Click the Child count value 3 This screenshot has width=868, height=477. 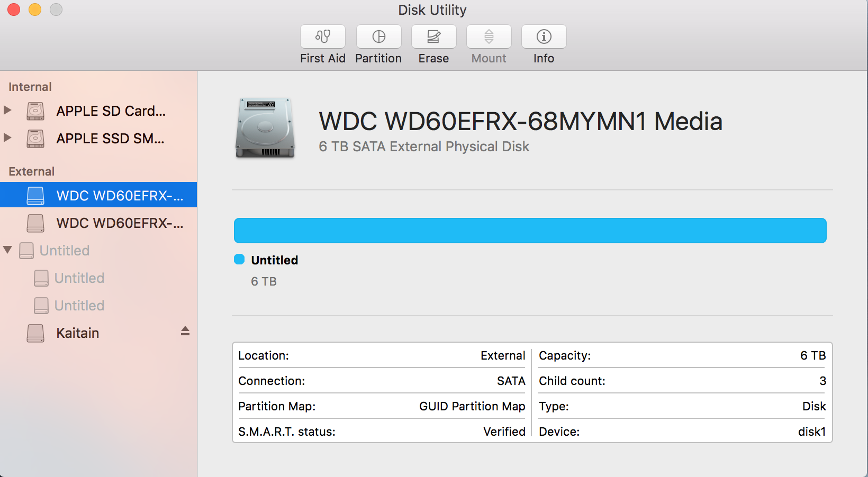coord(822,381)
